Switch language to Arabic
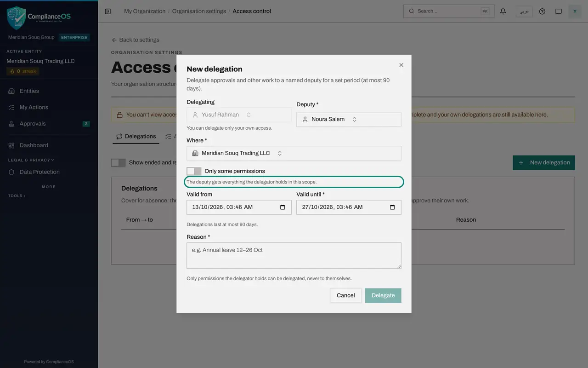This screenshot has height=368, width=588. (x=524, y=11)
